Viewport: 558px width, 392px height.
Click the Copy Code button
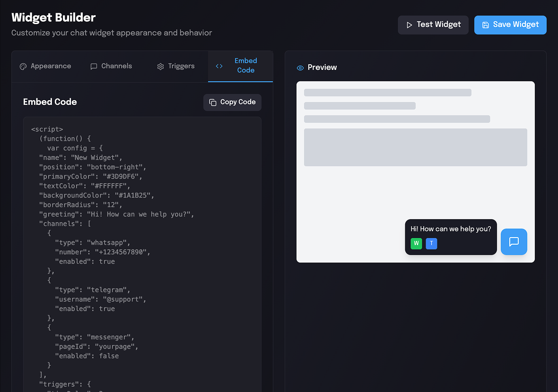[232, 102]
